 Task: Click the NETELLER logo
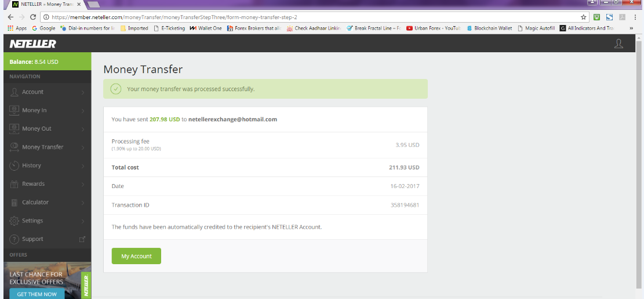[x=33, y=44]
